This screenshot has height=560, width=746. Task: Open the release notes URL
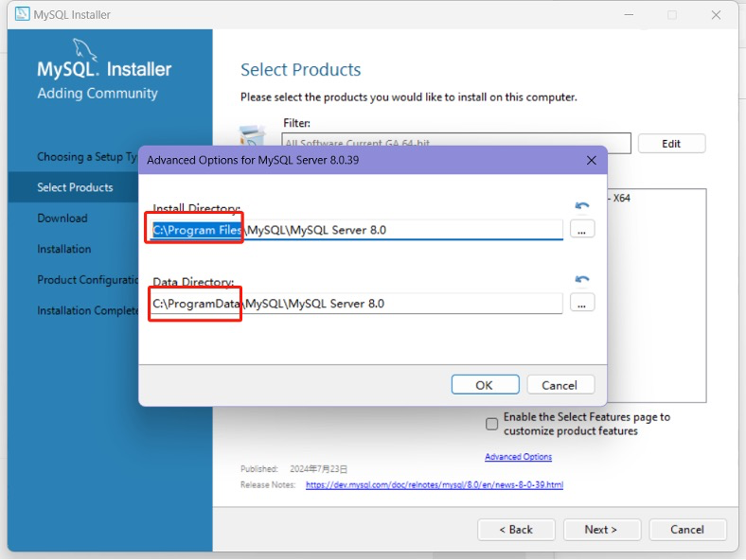pyautogui.click(x=434, y=485)
